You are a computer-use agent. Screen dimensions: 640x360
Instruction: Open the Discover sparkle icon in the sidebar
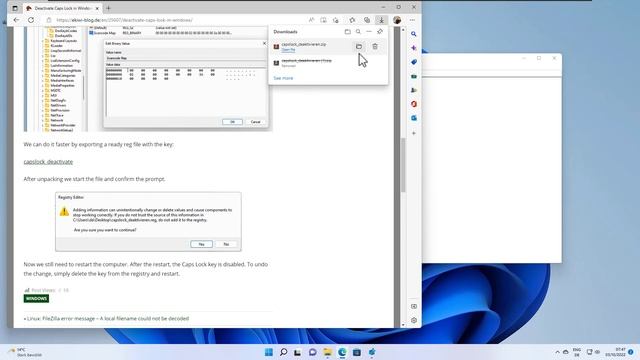click(x=414, y=48)
